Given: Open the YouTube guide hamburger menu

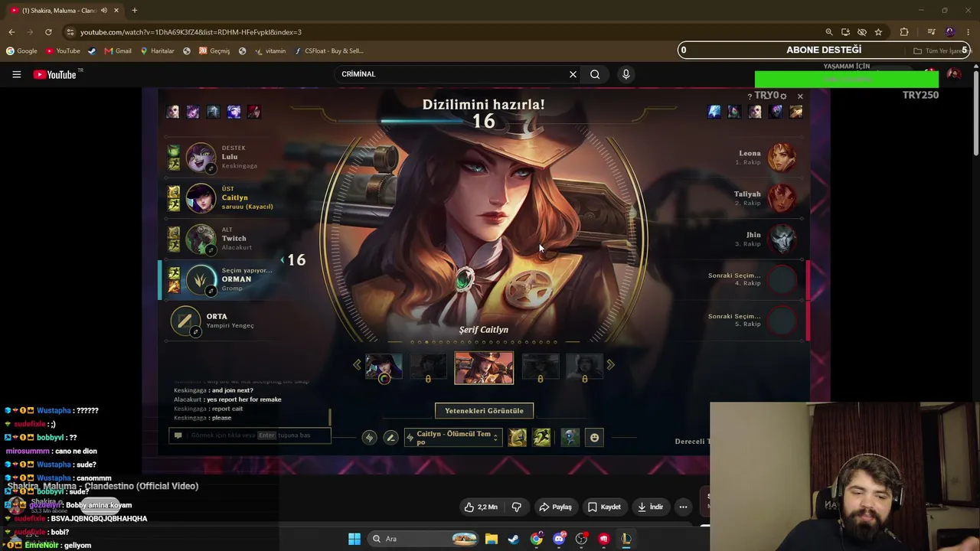Looking at the screenshot, I should pyautogui.click(x=16, y=74).
